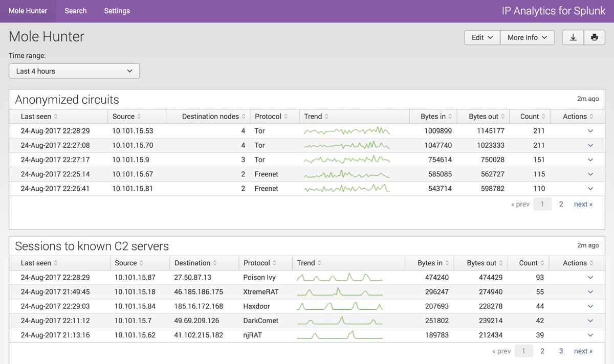Expand actions for Haxdoor session
614x364 pixels.
tap(590, 306)
